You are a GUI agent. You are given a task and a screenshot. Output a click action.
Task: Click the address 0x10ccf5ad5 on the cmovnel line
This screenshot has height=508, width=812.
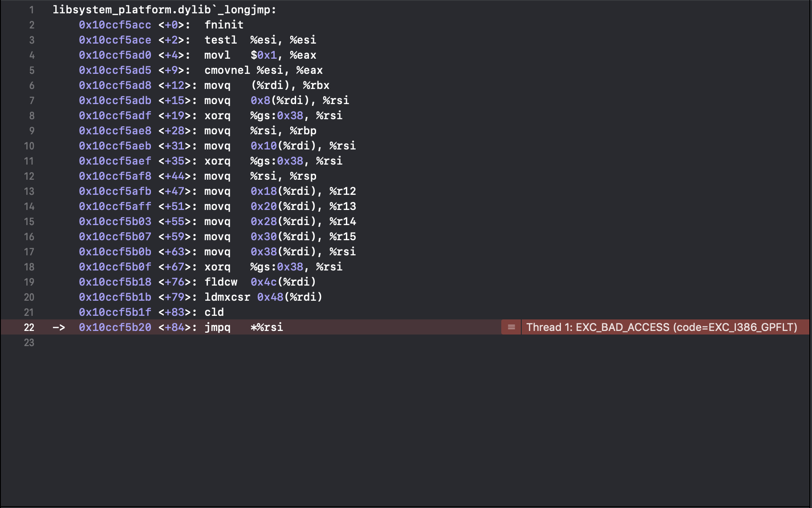pos(115,70)
